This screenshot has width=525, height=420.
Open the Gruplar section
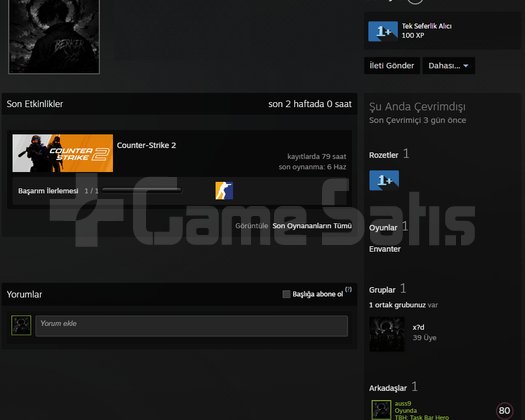click(x=382, y=290)
